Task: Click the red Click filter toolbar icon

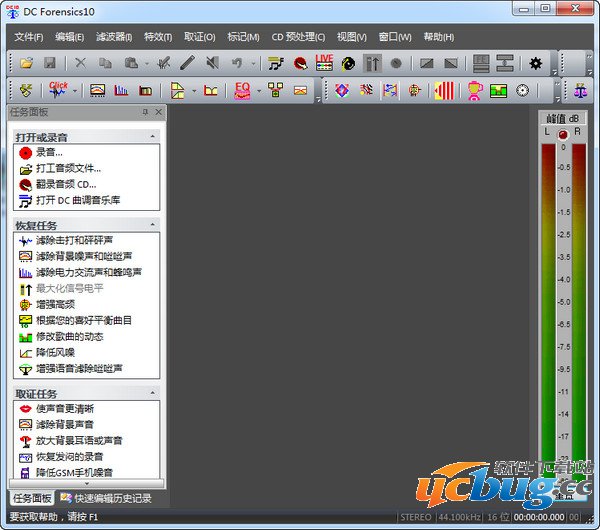Action: point(58,90)
